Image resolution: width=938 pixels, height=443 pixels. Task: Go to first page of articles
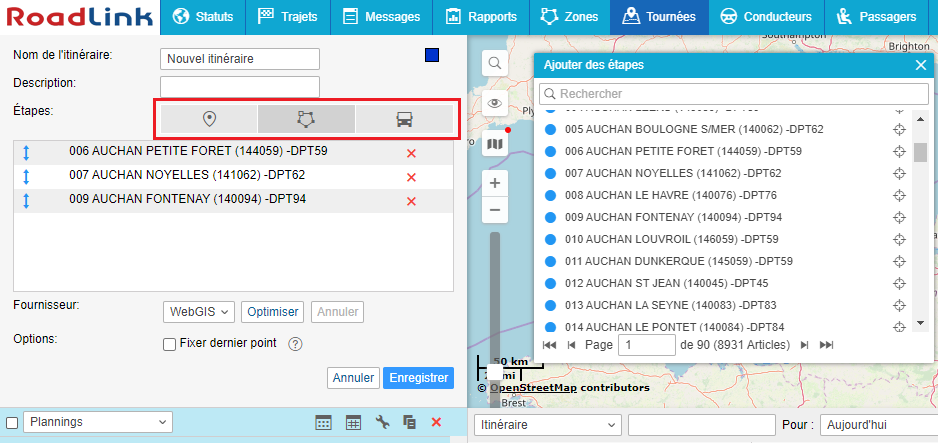(x=549, y=345)
